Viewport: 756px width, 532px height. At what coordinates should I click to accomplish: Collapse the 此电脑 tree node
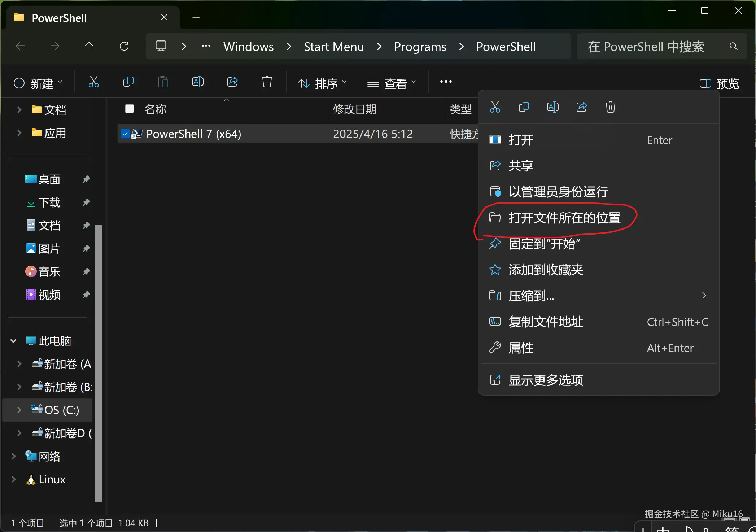[x=13, y=341]
